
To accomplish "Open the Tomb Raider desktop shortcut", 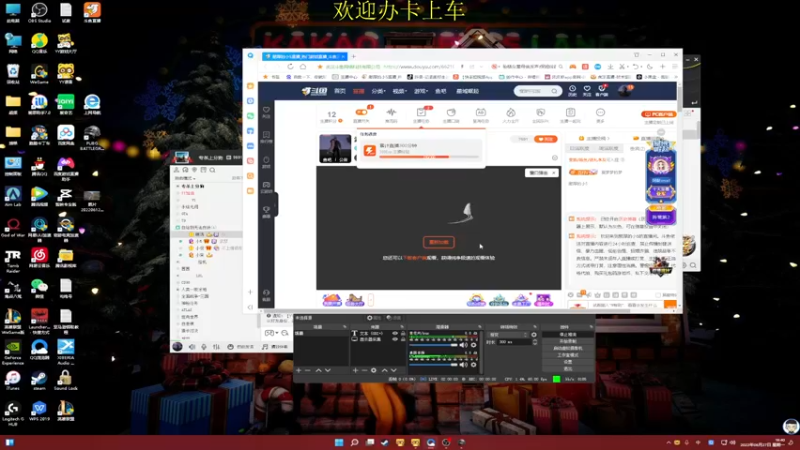I will click(13, 261).
